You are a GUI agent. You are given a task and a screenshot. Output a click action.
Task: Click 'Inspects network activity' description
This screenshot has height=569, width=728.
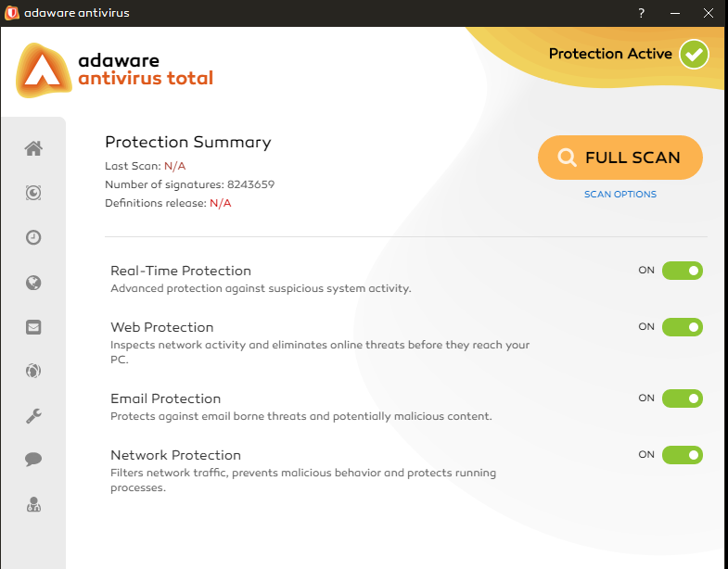click(320, 352)
